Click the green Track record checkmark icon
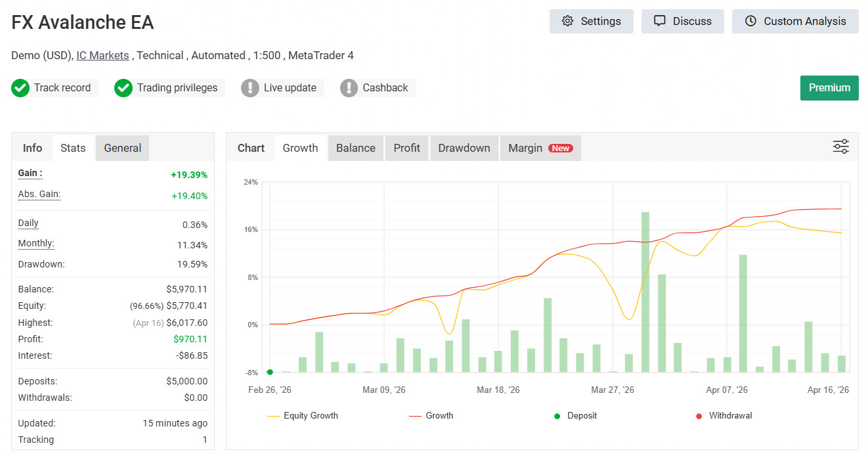 (20, 87)
